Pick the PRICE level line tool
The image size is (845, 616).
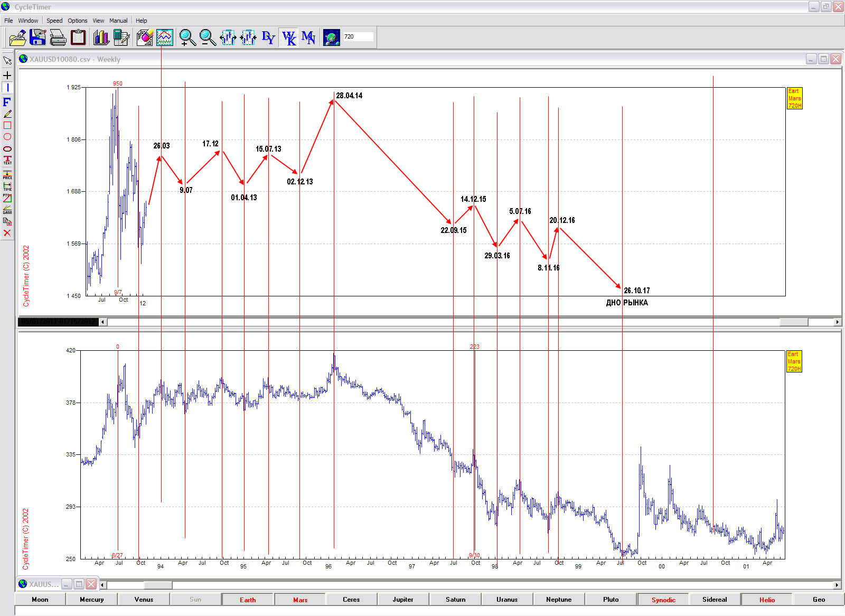coord(7,175)
